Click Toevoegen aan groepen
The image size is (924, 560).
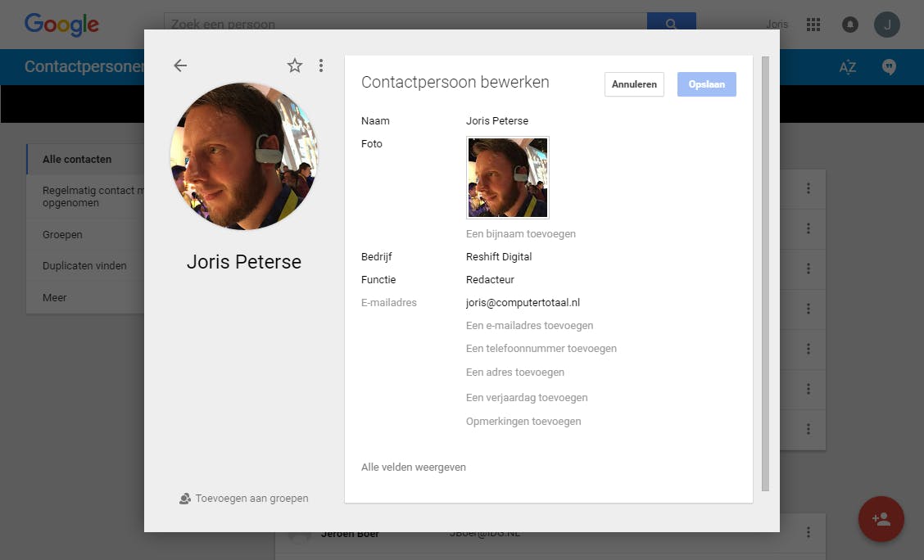point(244,498)
